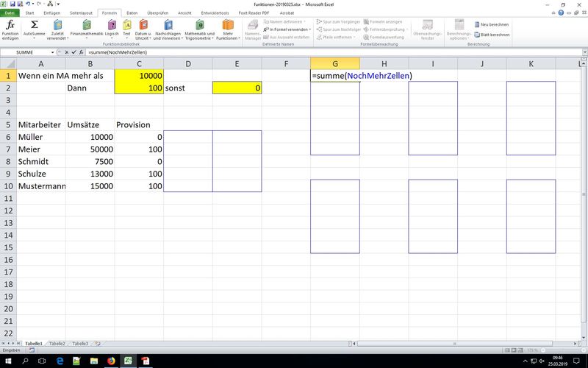
Task: Open the Zuletzt verwendet function list
Action: [58, 30]
